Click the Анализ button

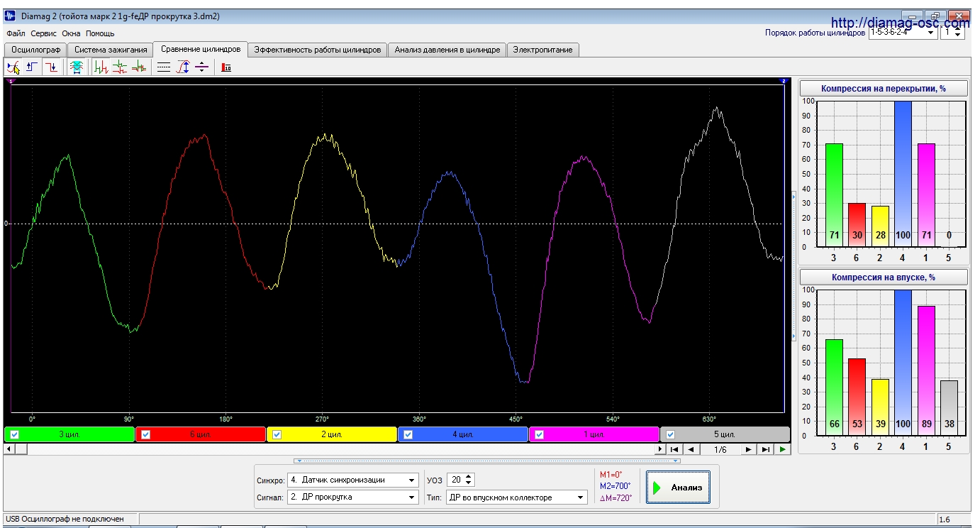pos(678,488)
